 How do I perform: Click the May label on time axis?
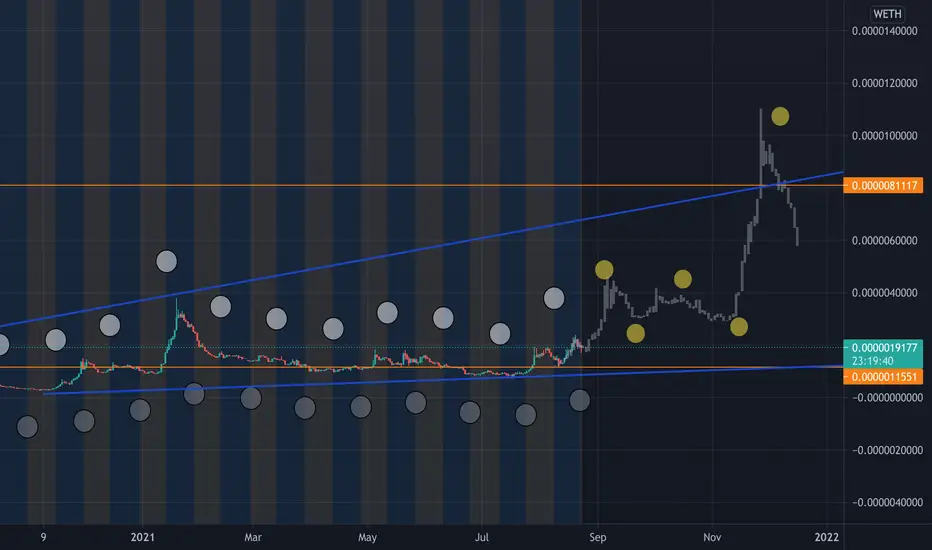pos(367,537)
